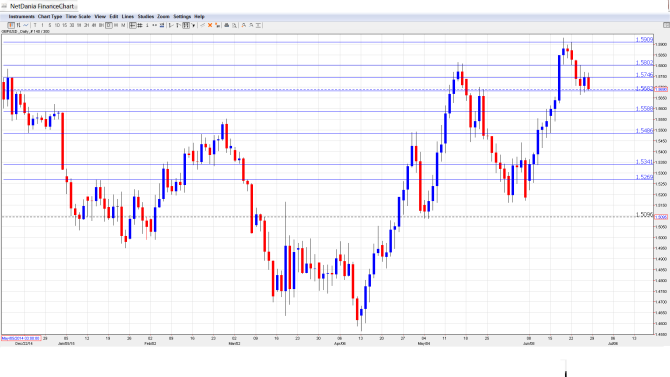Select the OHLC bar chart type icon
The height and width of the screenshot is (377, 670).
click(18, 26)
